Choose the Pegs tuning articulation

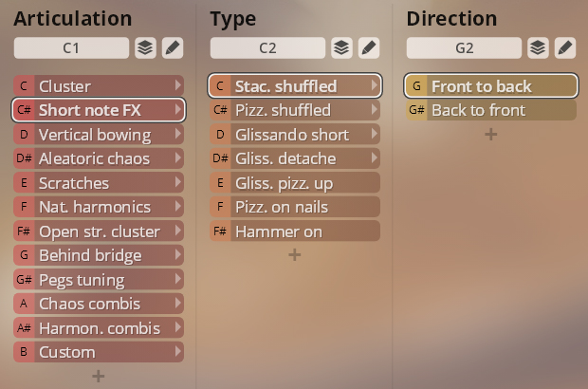click(99, 280)
